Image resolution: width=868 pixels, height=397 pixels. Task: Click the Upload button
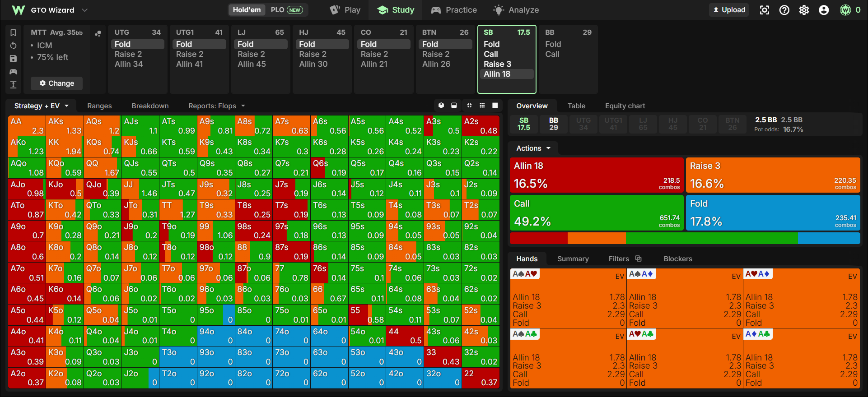click(729, 10)
